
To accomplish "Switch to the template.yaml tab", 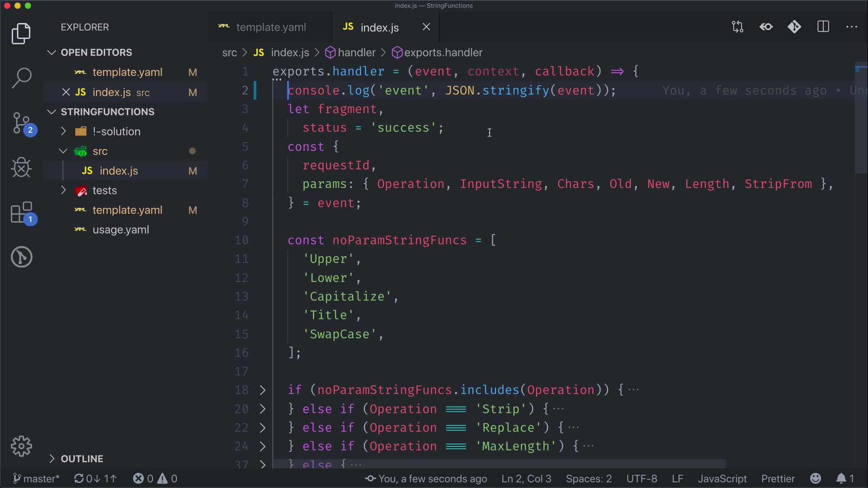I will (270, 28).
